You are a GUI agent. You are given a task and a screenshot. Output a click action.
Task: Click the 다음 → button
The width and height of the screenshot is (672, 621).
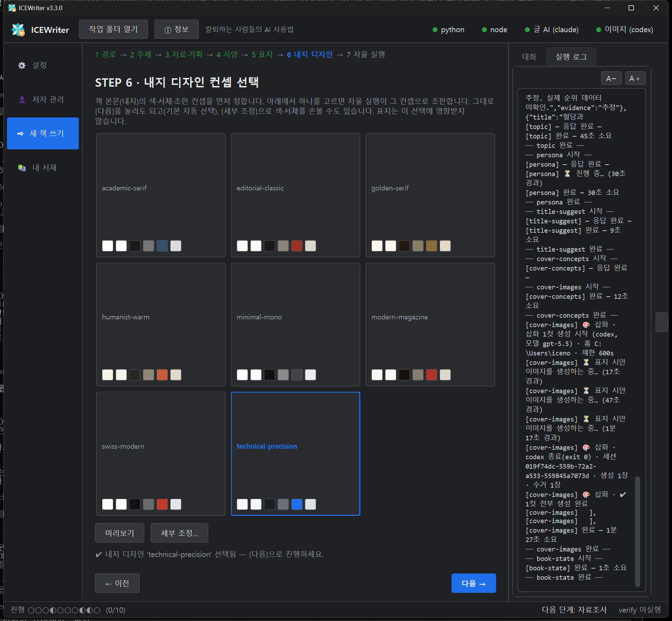[474, 583]
